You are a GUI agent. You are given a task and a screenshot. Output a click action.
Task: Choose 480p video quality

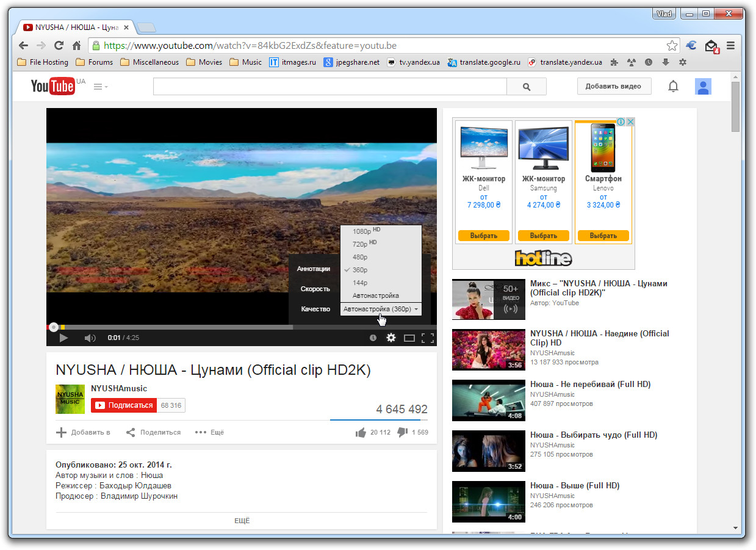pyautogui.click(x=381, y=257)
